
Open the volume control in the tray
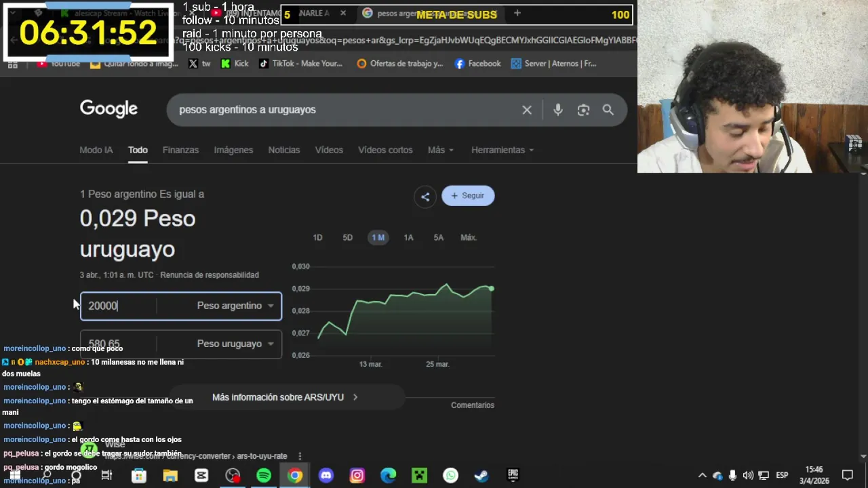pos(748,476)
